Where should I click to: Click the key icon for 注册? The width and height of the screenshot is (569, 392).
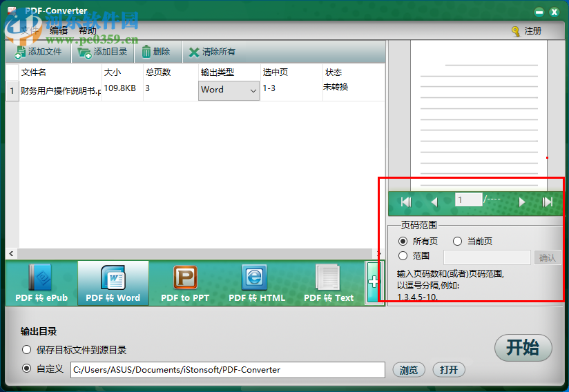click(x=515, y=31)
